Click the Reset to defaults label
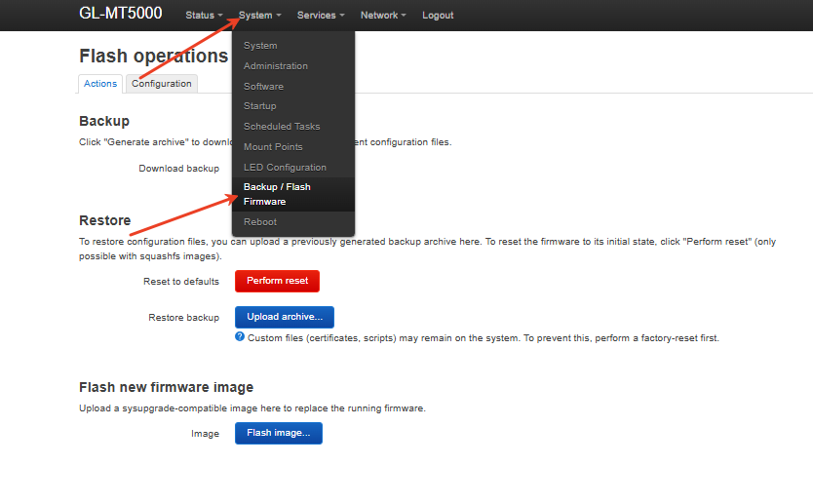The height and width of the screenshot is (504, 813). coord(181,282)
